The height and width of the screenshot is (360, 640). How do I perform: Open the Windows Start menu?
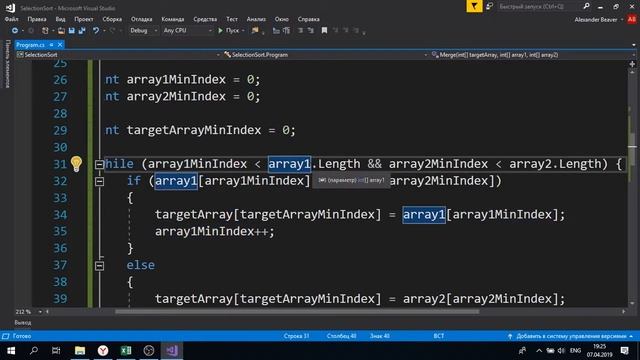[11, 351]
